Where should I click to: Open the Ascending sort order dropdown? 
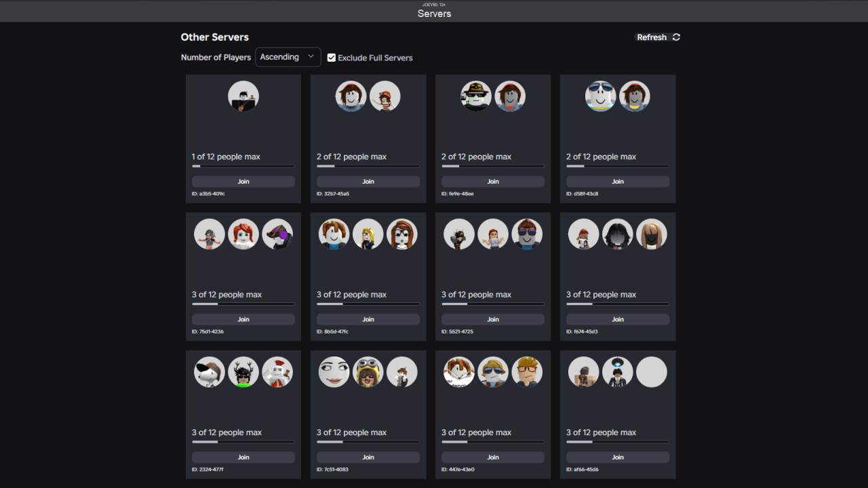[288, 58]
